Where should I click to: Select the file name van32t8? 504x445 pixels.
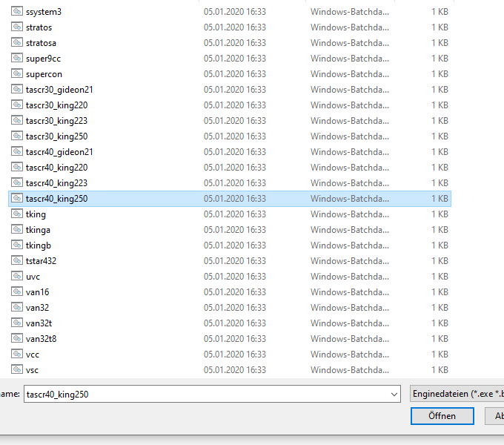click(42, 339)
